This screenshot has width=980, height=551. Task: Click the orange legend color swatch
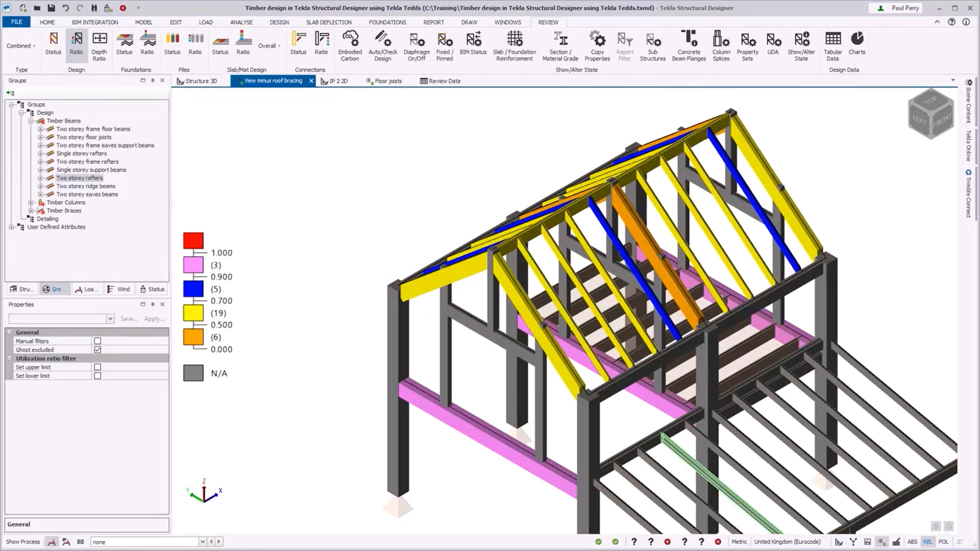(193, 337)
